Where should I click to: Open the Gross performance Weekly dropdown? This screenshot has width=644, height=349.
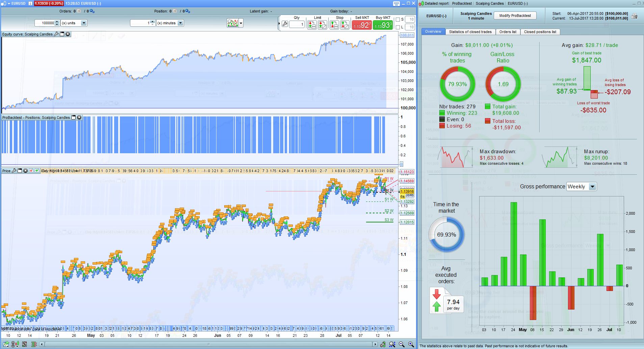(x=592, y=187)
